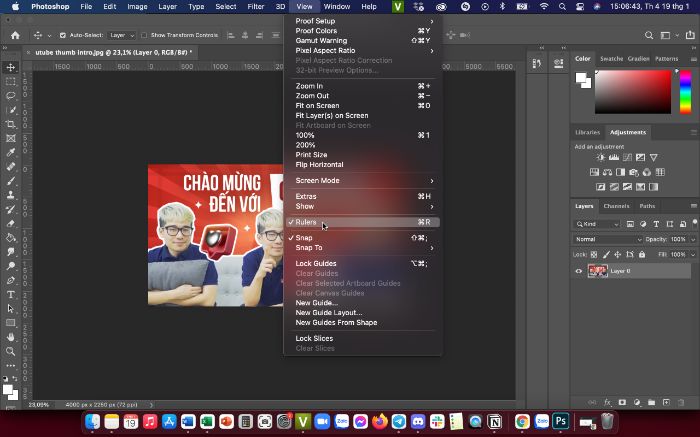The height and width of the screenshot is (437, 700).
Task: Enable Show Transform Controls checkbox
Action: (144, 35)
